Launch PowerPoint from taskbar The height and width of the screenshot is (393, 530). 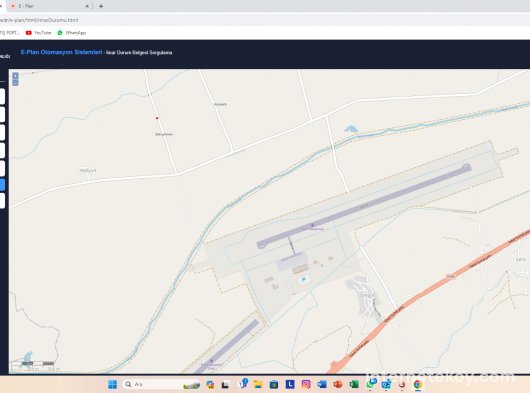338,384
